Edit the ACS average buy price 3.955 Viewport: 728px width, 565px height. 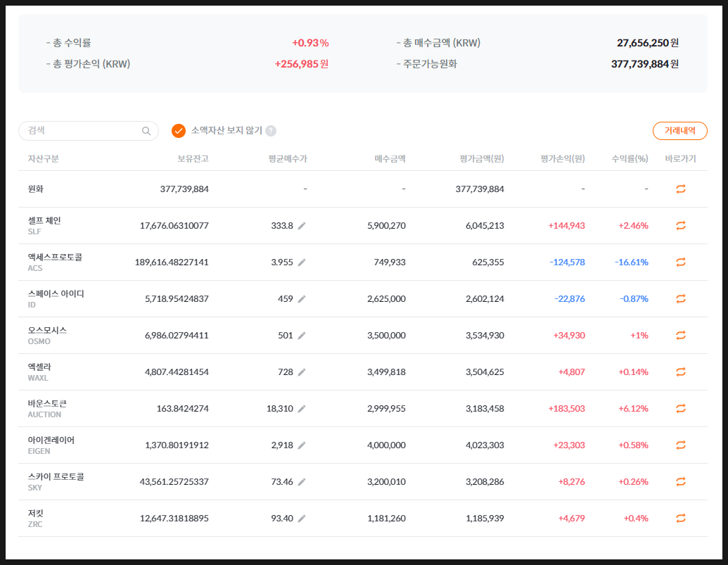tap(302, 262)
